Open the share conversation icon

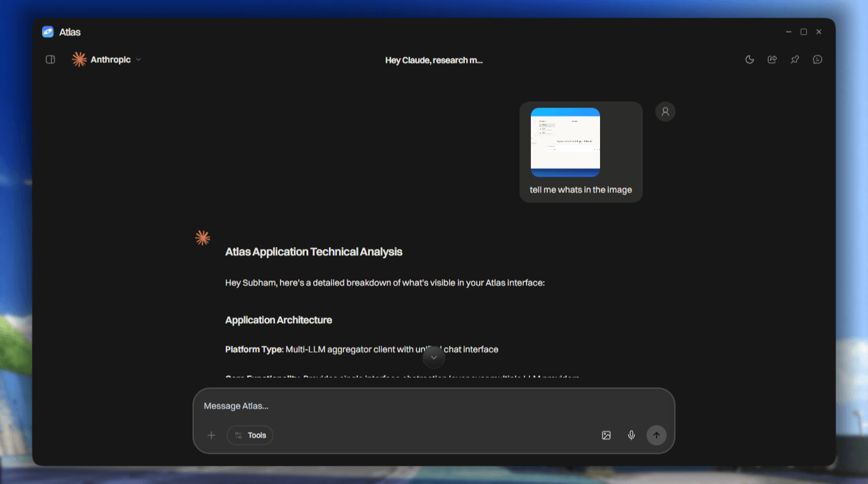point(772,60)
